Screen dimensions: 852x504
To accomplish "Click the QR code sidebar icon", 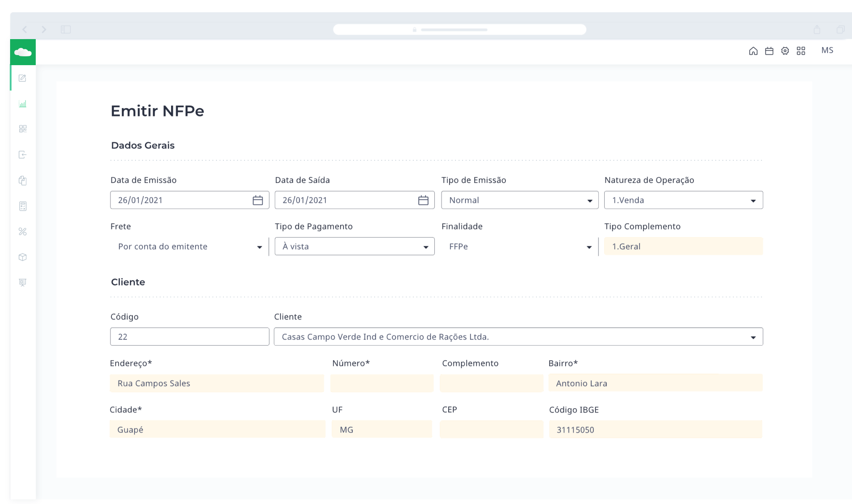I will [x=23, y=129].
